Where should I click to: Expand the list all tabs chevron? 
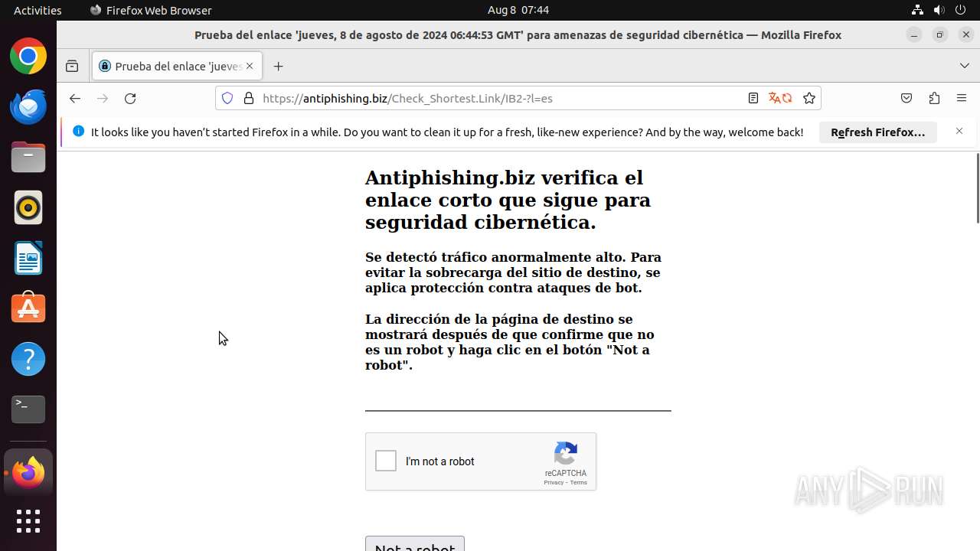(x=965, y=67)
